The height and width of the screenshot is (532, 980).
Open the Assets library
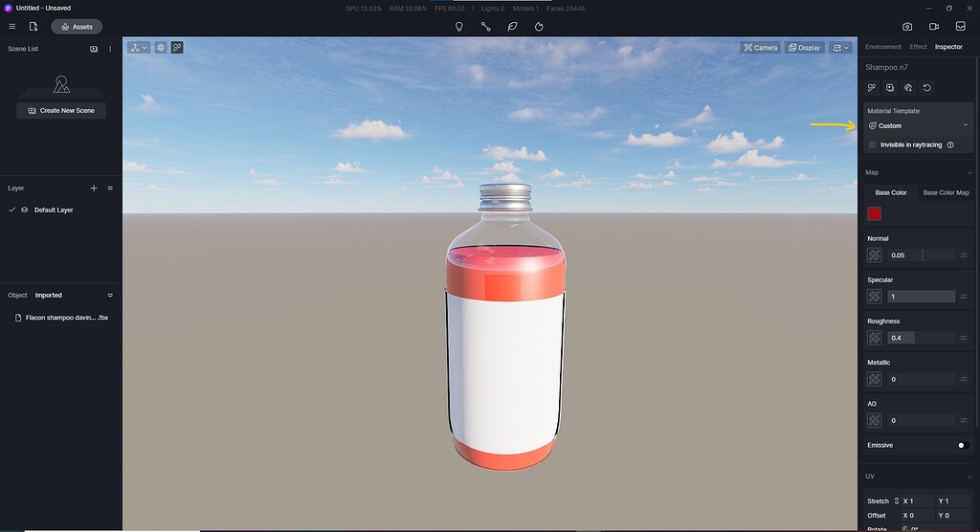tap(77, 26)
